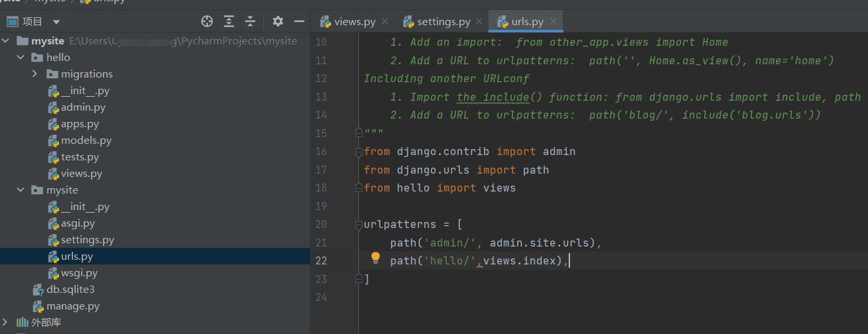Screen dimensions: 868x334
Task: Click the yellow lightbulb intention icon
Action: [x=376, y=258]
